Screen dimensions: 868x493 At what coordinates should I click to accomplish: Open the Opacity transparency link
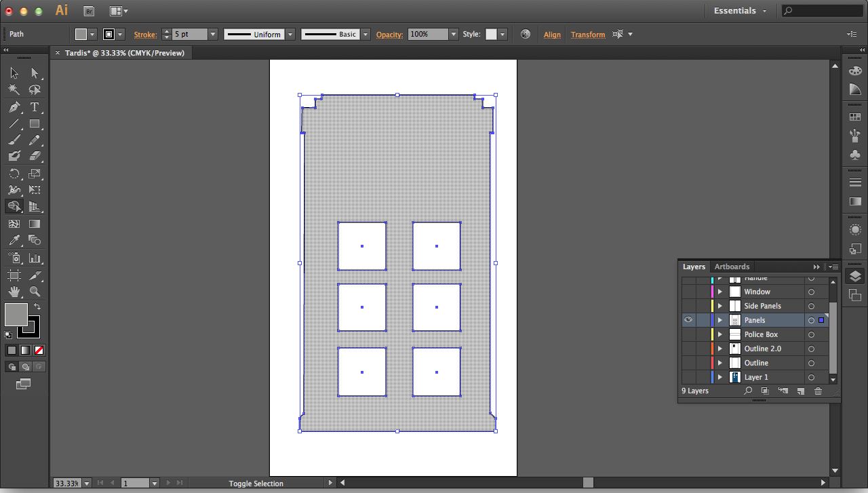point(389,35)
